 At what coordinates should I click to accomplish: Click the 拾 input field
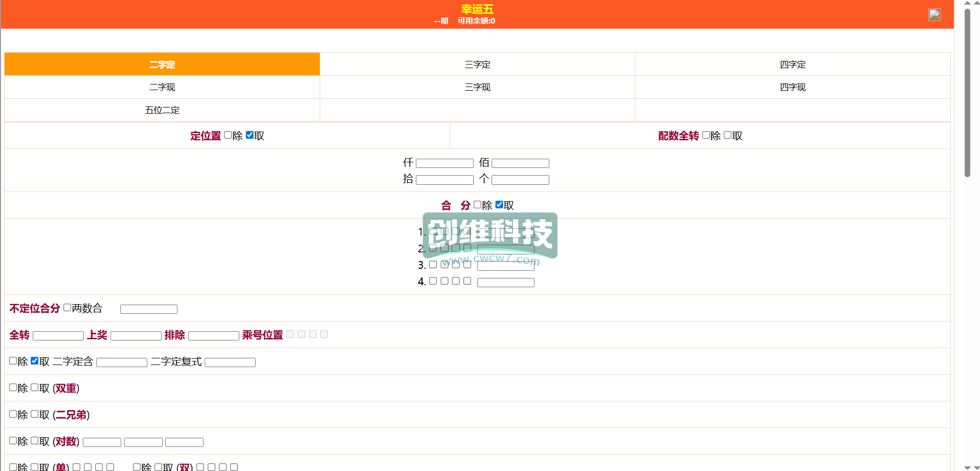coord(444,180)
